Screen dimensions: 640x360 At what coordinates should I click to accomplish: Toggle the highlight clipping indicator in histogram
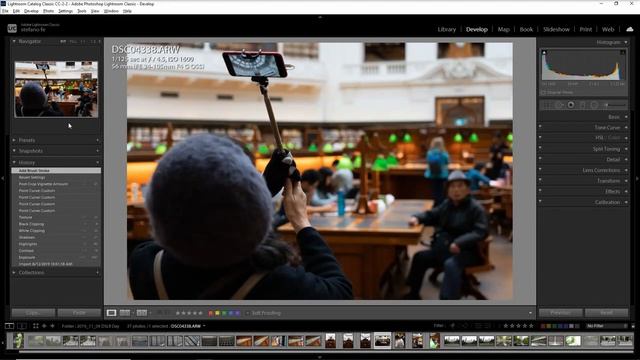pyautogui.click(x=622, y=53)
